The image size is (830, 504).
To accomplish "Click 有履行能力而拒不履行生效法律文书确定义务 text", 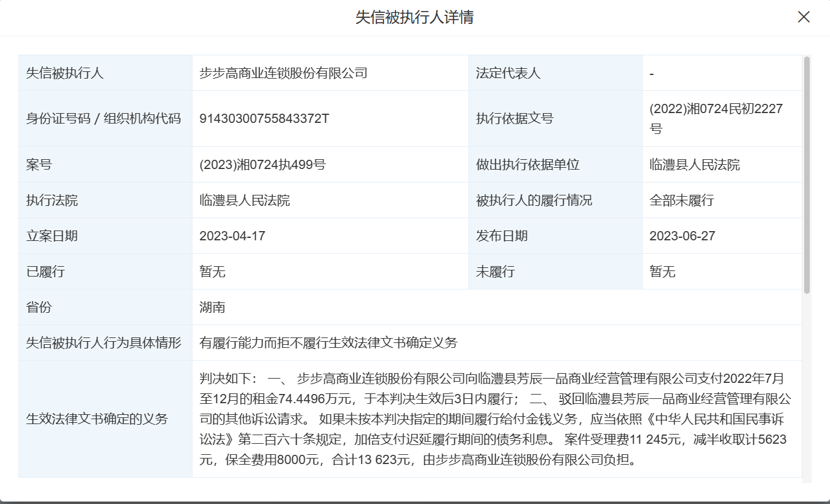I will 328,343.
